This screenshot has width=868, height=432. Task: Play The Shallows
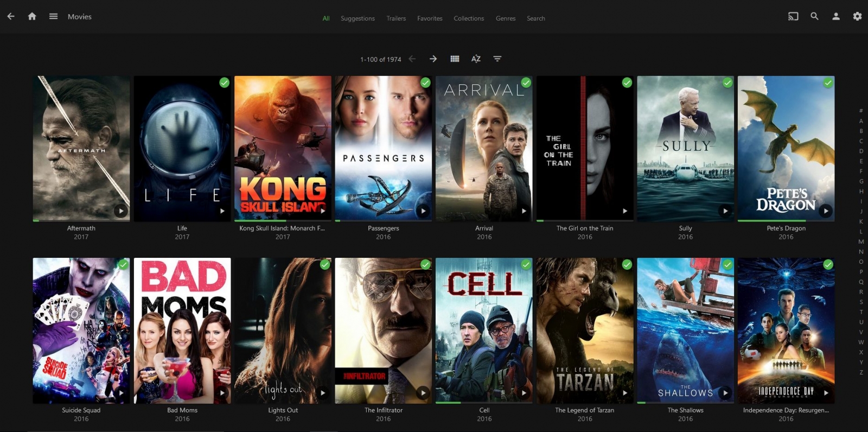725,392
